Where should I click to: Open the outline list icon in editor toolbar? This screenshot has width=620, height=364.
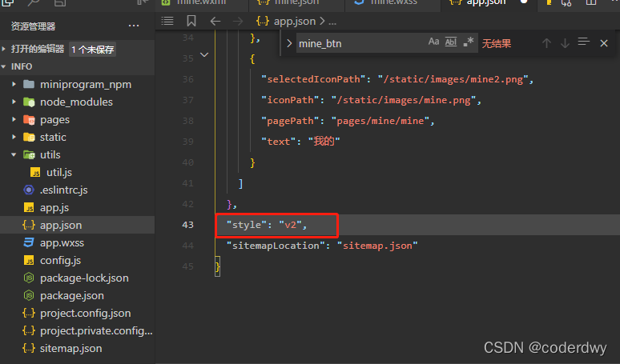pos(167,21)
